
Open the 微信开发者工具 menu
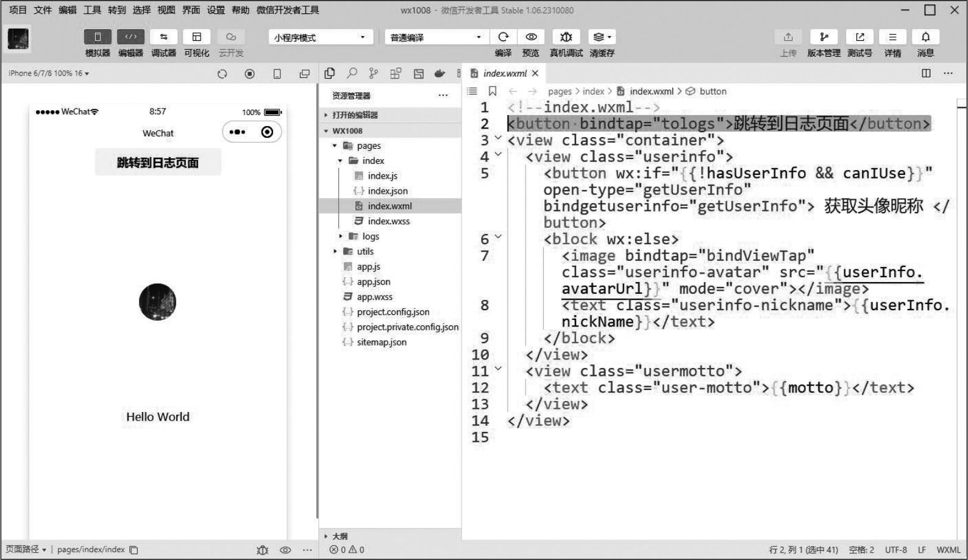click(288, 10)
